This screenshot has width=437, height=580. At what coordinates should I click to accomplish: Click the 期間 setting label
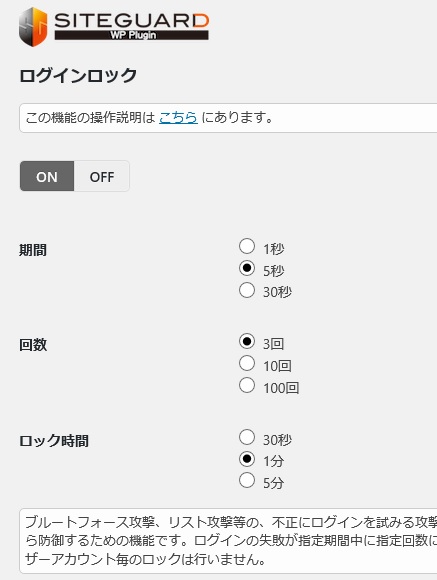pos(33,250)
